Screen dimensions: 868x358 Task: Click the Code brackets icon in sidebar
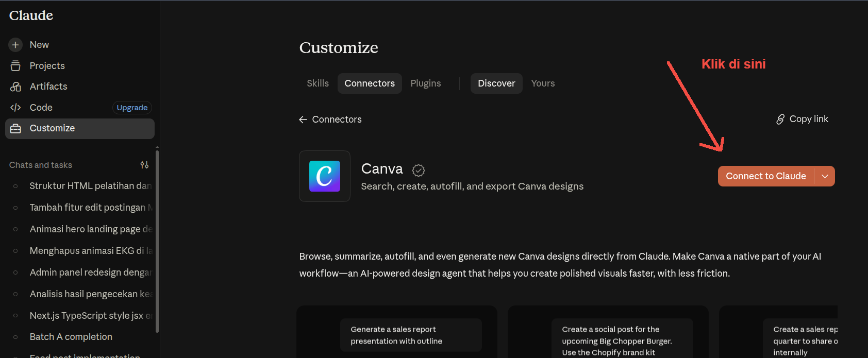click(15, 108)
